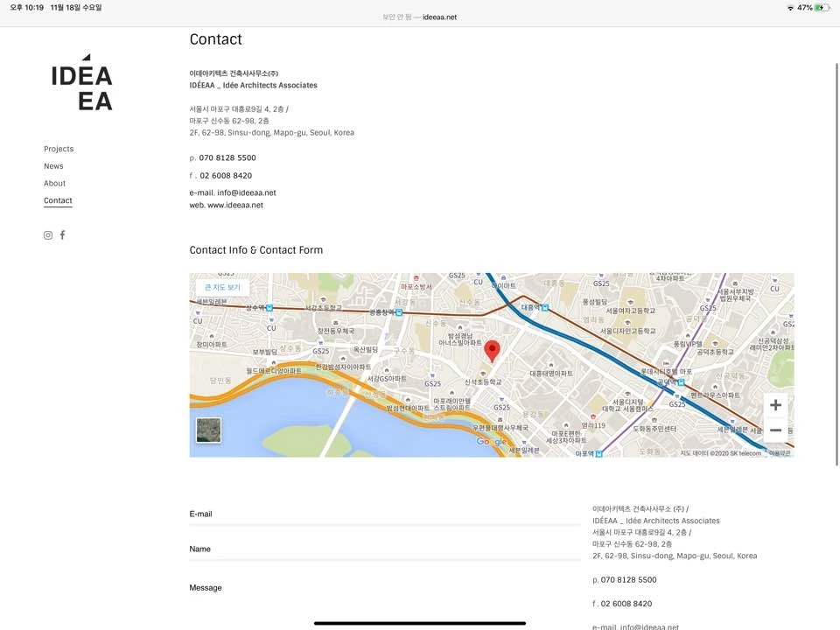This screenshot has height=630, width=840.
Task: Click the IDEA EA logo
Action: (82, 82)
